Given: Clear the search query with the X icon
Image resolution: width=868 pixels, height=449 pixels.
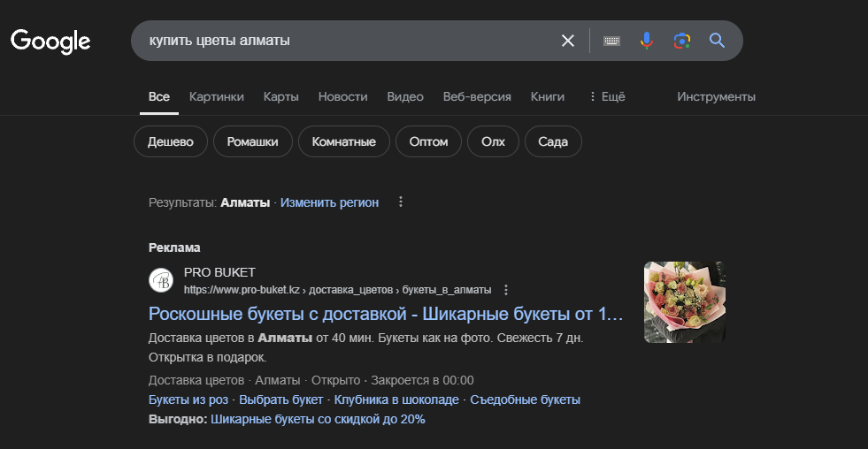Looking at the screenshot, I should point(568,41).
